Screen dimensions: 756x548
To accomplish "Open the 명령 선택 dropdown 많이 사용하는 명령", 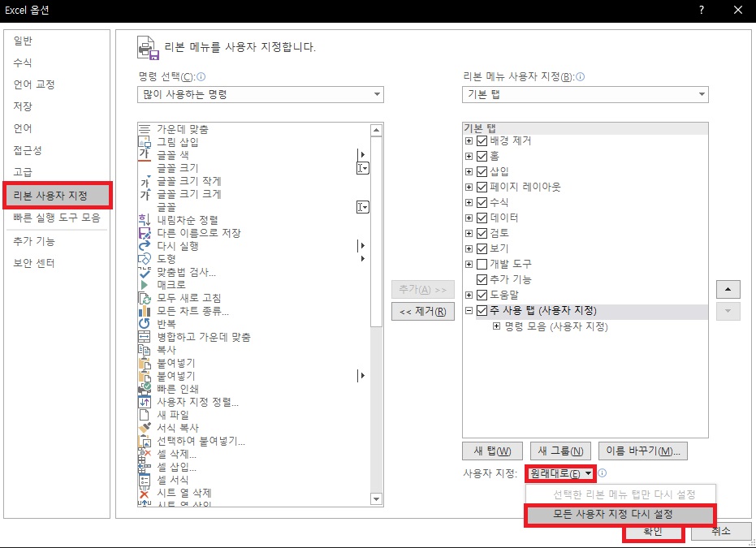I will point(261,94).
